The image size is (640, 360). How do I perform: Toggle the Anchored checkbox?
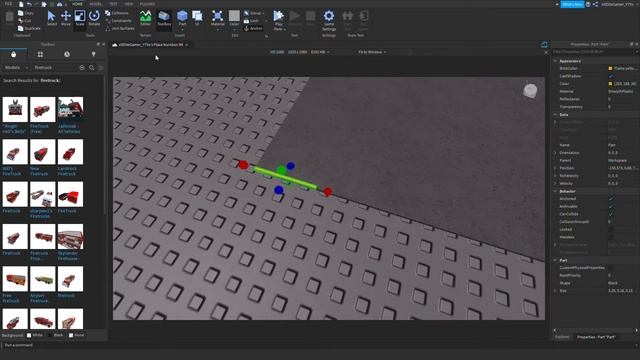611,199
